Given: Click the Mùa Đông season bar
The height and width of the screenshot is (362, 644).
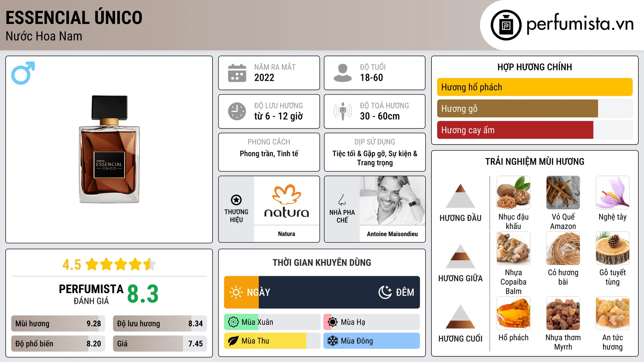Looking at the screenshot, I should [372, 341].
